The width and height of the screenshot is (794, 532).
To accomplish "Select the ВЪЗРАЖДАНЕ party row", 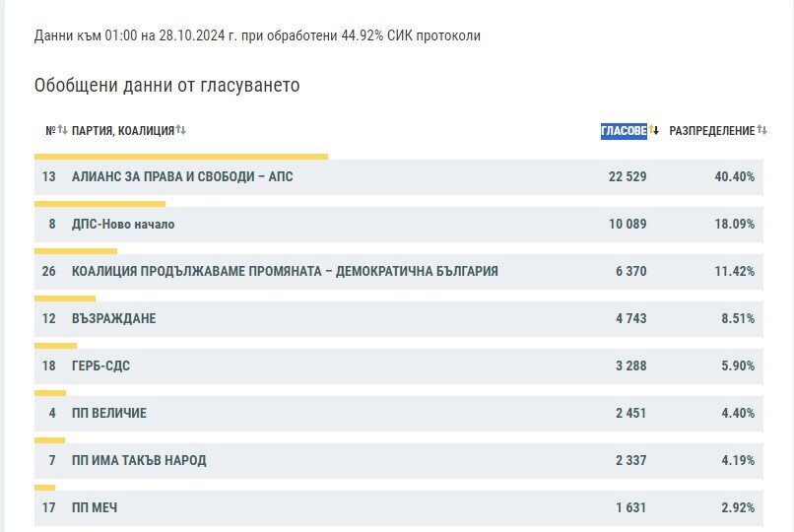I will 399,319.
